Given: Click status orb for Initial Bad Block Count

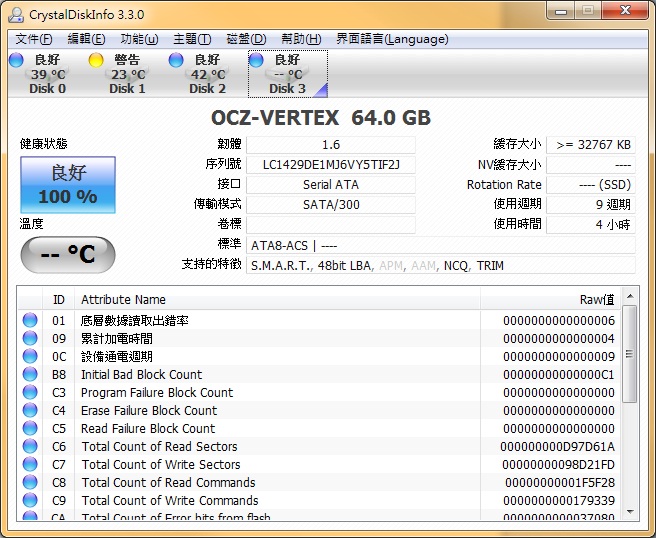Looking at the screenshot, I should 30,374.
